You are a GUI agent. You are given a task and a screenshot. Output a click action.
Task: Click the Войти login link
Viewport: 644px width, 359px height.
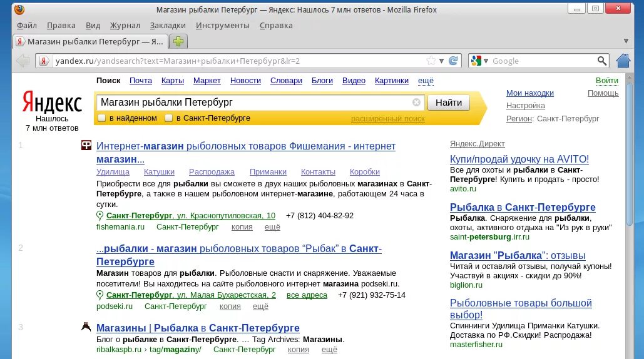(x=607, y=81)
